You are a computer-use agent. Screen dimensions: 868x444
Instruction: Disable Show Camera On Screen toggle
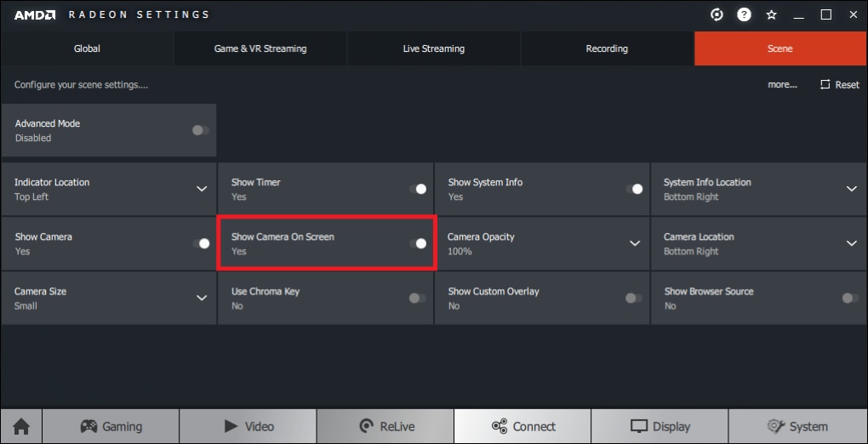pyautogui.click(x=418, y=243)
